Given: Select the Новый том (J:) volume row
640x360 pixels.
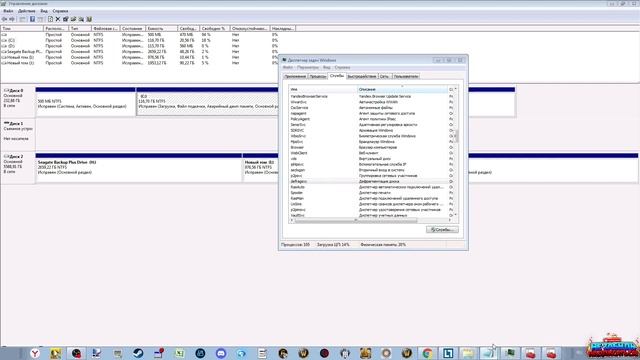Looking at the screenshot, I should (147, 63).
